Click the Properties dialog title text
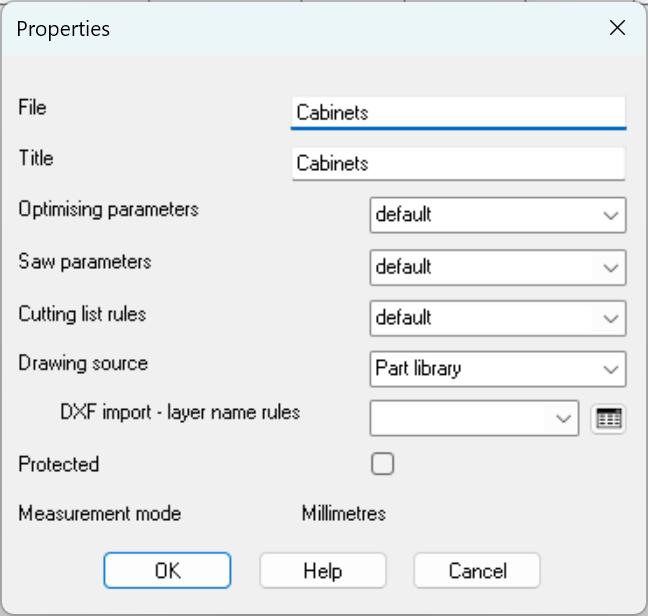Viewport: 648px width, 616px height. (x=63, y=29)
